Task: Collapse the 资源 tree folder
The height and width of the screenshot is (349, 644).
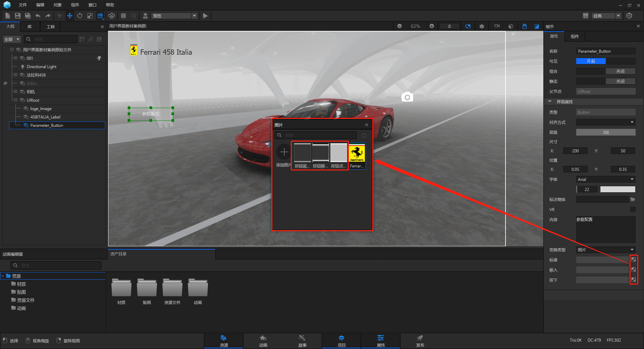Action: (3, 276)
